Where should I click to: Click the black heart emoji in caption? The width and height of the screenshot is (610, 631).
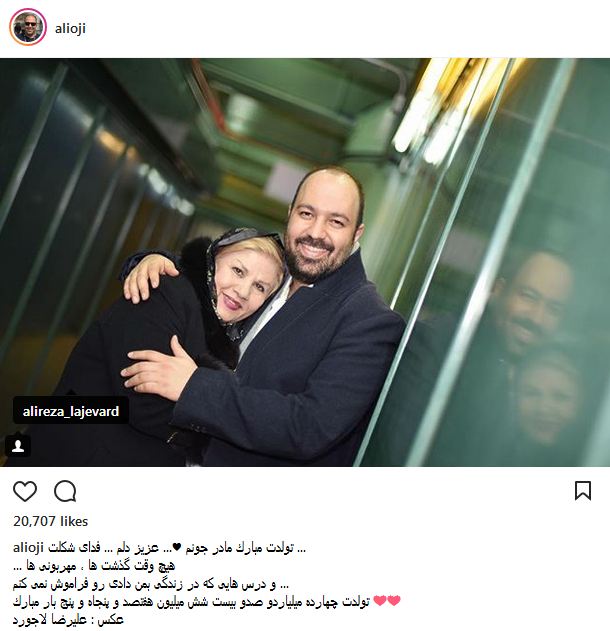(x=177, y=547)
